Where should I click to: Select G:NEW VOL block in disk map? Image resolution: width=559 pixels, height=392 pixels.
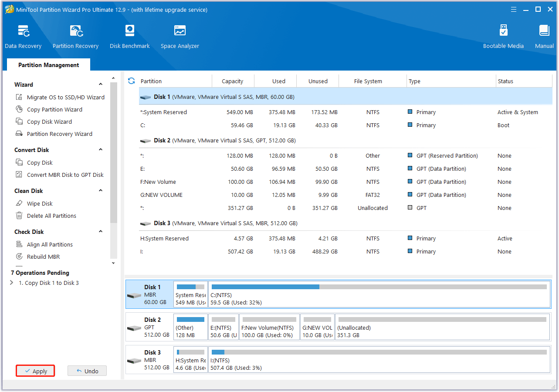(318, 327)
